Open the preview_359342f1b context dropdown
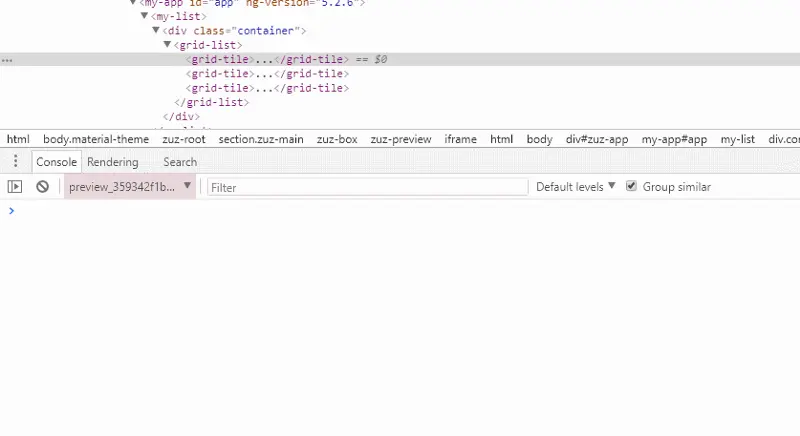 point(130,187)
